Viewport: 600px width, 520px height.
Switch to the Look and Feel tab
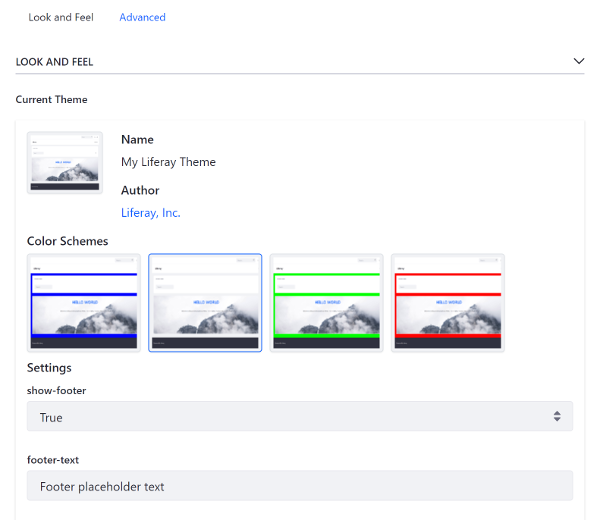tap(61, 17)
